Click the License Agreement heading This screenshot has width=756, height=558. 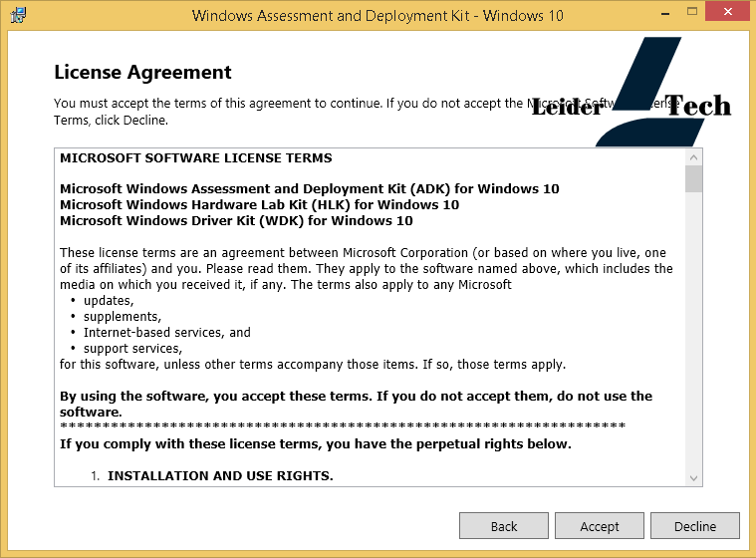(142, 72)
